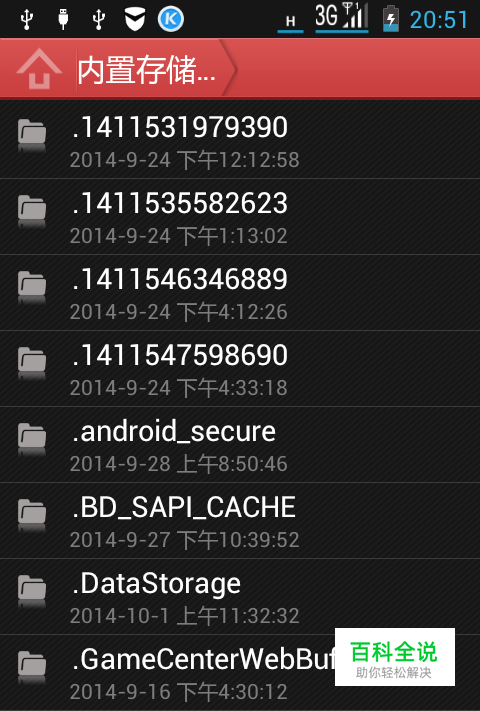This screenshot has width=480, height=711.
Task: Tap the 20:51 clock in status bar
Action: 439,20
